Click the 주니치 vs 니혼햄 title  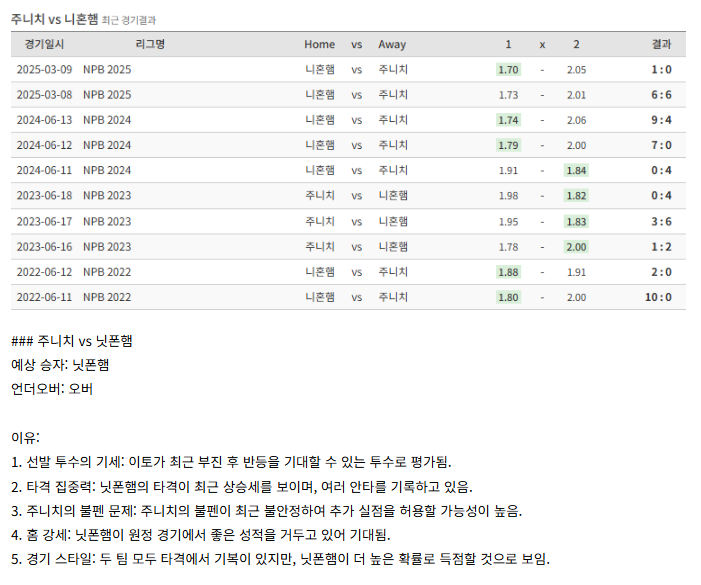point(55,19)
